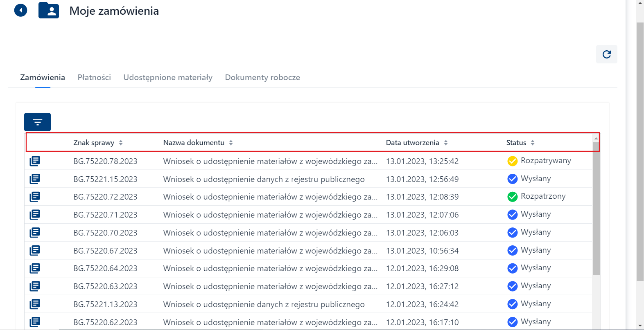This screenshot has width=644, height=330.
Task: Click the table's vertical scrollbar thumb
Action: (x=596, y=209)
